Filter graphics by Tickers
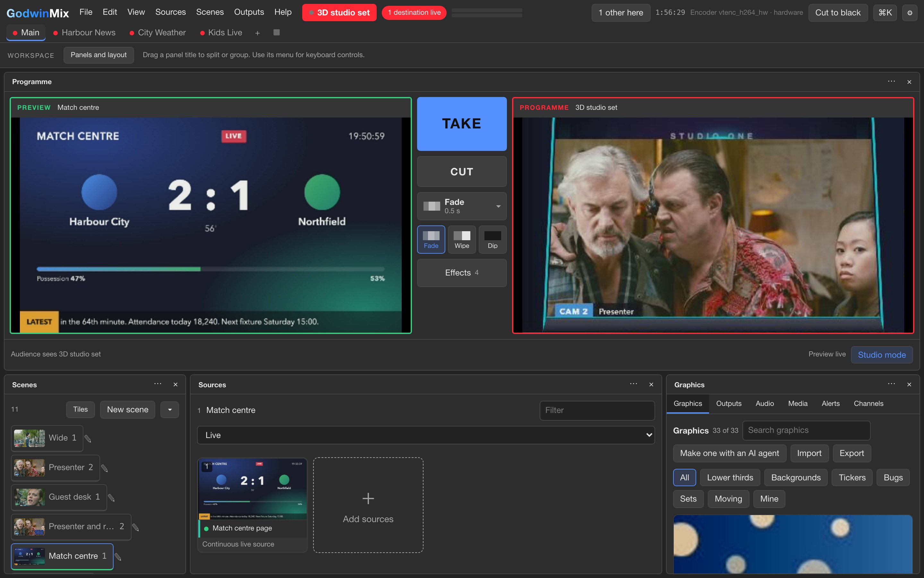 852,477
